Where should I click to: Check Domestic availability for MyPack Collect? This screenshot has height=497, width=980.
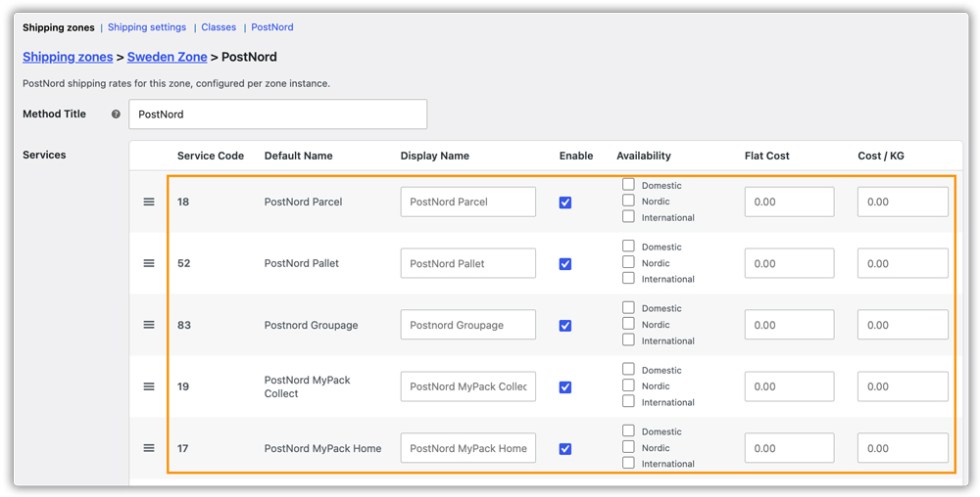click(x=628, y=369)
